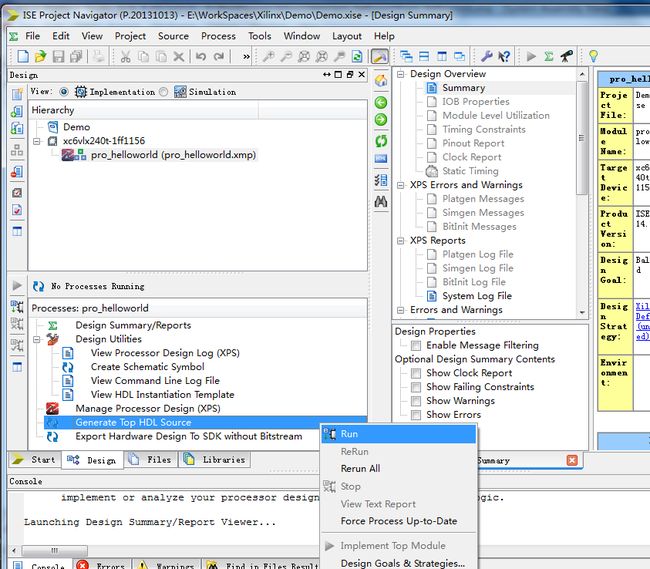This screenshot has width=650, height=569.
Task: Select Manage Processor Design (XPS) process
Action: point(148,409)
